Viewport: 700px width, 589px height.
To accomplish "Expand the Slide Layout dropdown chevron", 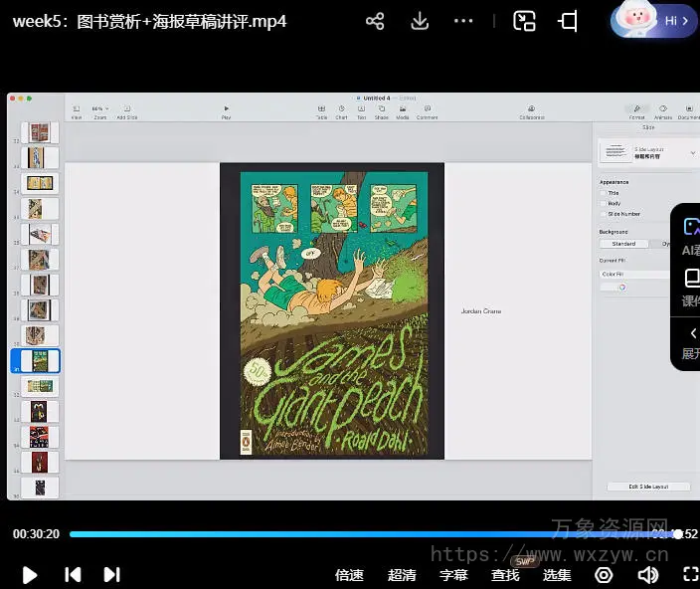I will pos(693,152).
